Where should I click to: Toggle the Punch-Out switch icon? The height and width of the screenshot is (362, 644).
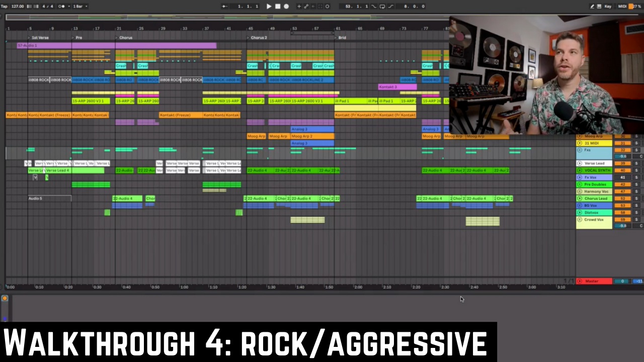pos(390,7)
